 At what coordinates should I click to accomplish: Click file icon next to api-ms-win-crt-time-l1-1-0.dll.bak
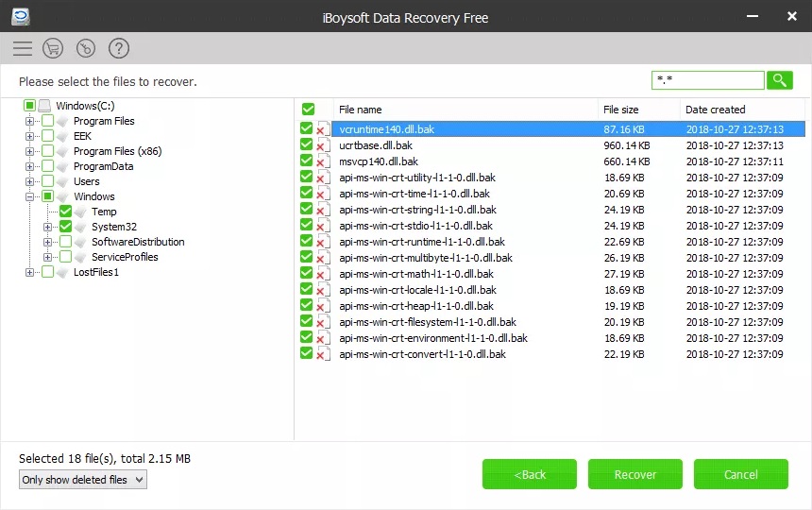323,194
